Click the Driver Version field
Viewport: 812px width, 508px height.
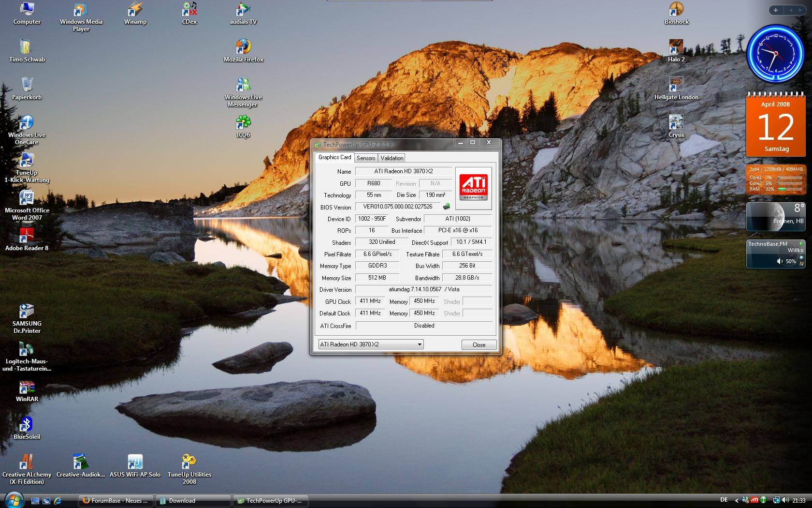click(424, 289)
